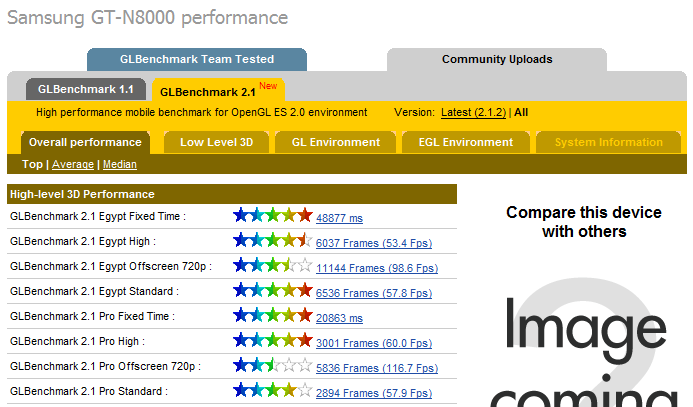Click the star rating for Egypt High
The width and height of the screenshot is (693, 407).
(273, 240)
